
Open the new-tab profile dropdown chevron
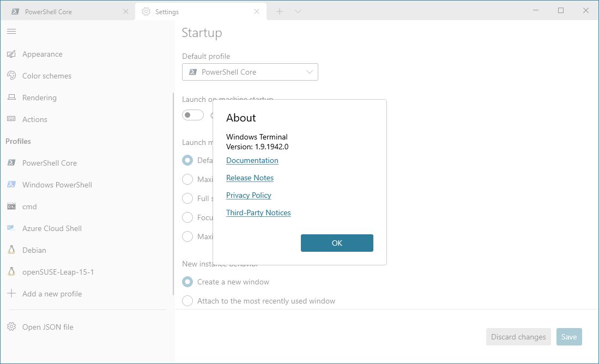pyautogui.click(x=298, y=11)
